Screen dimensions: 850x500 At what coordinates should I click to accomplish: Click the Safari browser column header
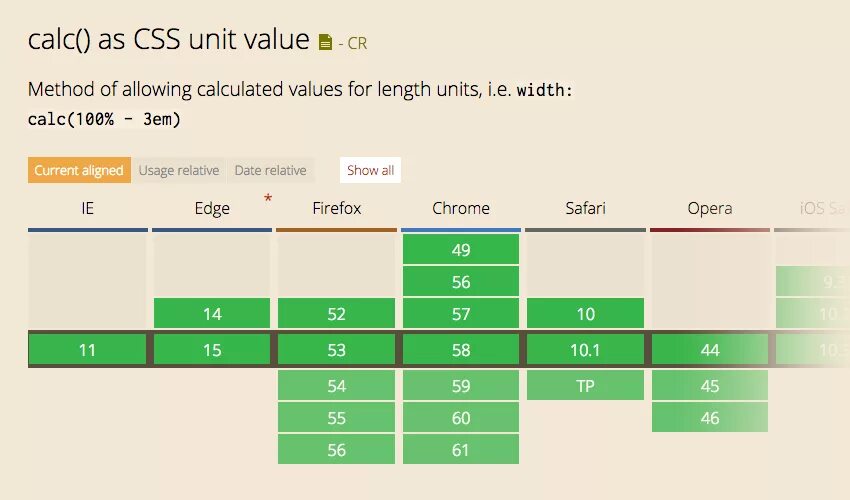(x=585, y=208)
